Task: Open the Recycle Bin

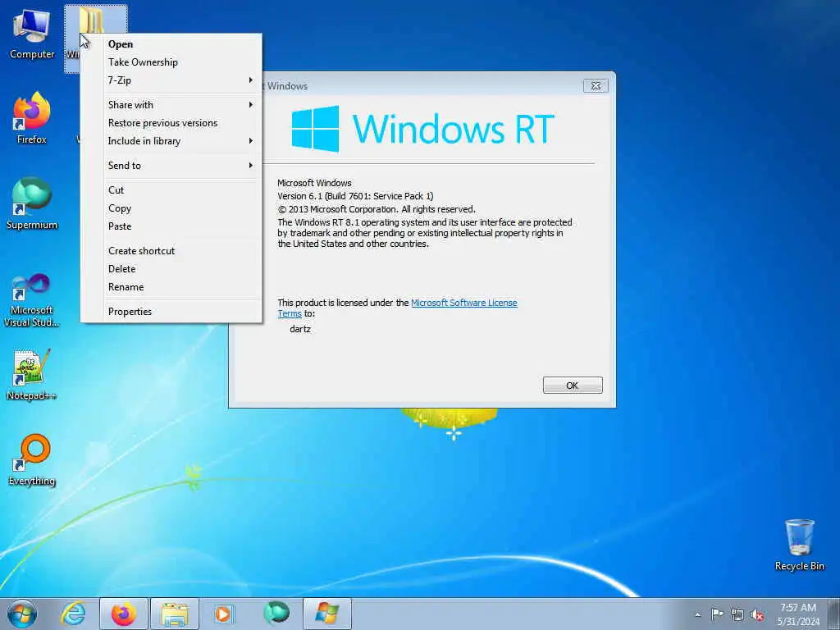Action: (799, 545)
